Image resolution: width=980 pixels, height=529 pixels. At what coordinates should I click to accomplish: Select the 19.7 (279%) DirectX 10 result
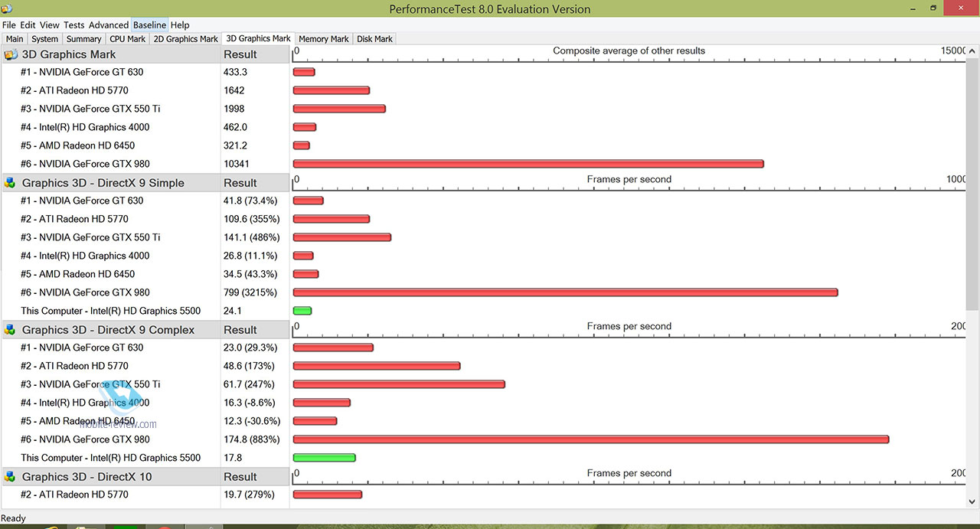click(248, 495)
